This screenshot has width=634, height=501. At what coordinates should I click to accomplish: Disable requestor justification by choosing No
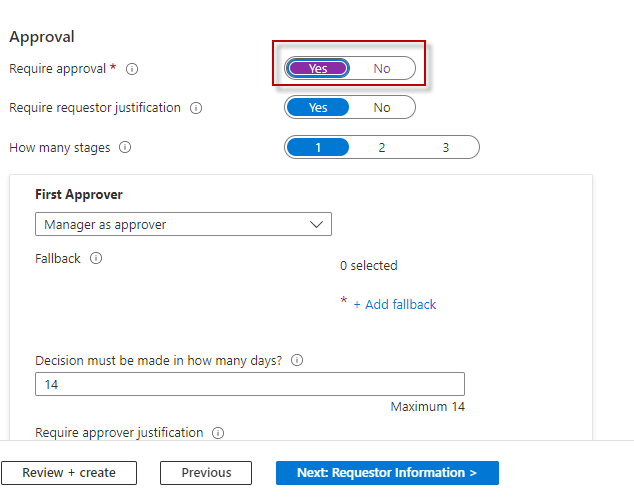click(x=382, y=108)
